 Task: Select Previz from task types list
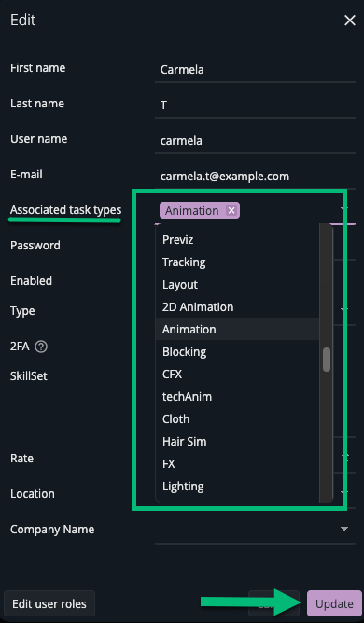(x=237, y=240)
